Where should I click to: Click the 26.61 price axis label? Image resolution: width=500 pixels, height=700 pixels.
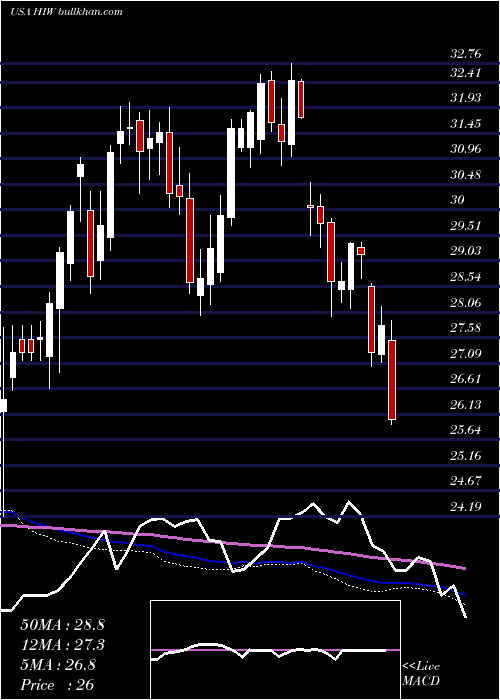coord(466,379)
